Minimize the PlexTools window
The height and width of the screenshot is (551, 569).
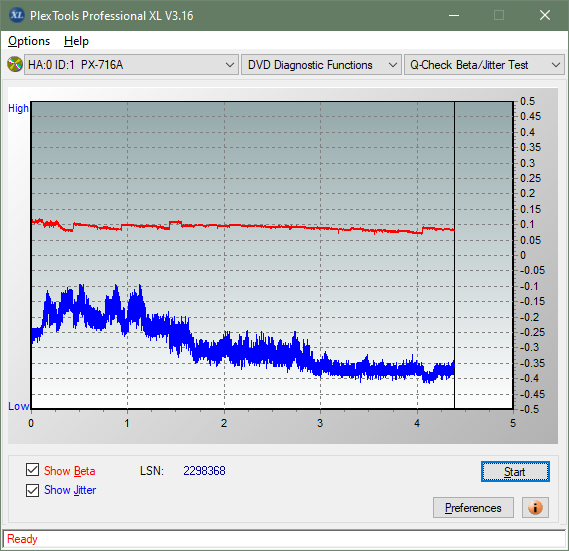(x=454, y=15)
